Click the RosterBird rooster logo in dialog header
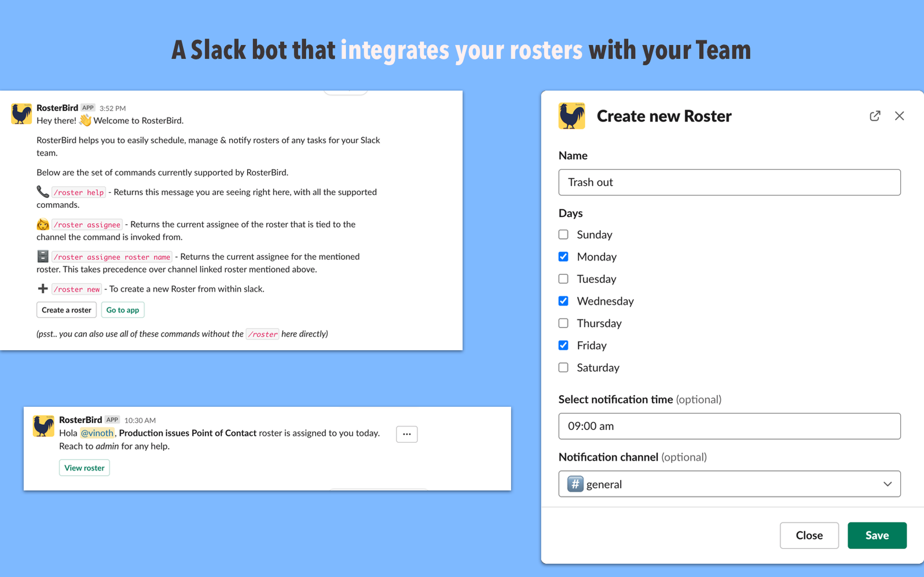Screen dimensions: 924x577 click(x=571, y=116)
